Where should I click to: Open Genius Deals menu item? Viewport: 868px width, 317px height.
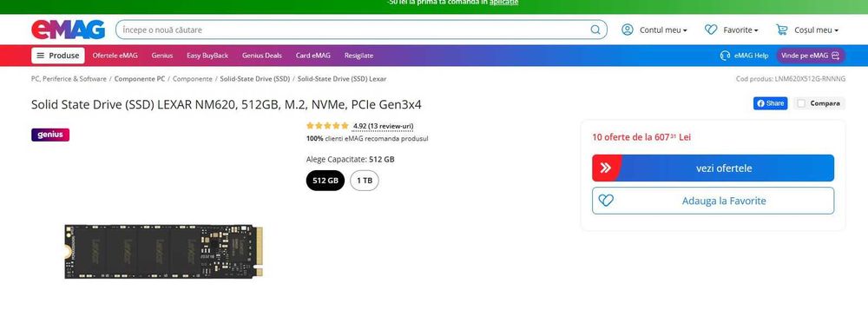click(262, 56)
